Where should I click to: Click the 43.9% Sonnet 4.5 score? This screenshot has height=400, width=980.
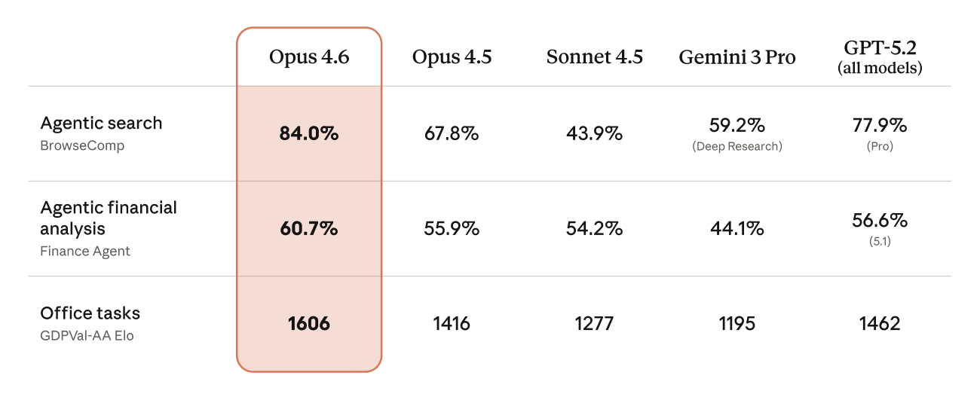[x=594, y=134]
